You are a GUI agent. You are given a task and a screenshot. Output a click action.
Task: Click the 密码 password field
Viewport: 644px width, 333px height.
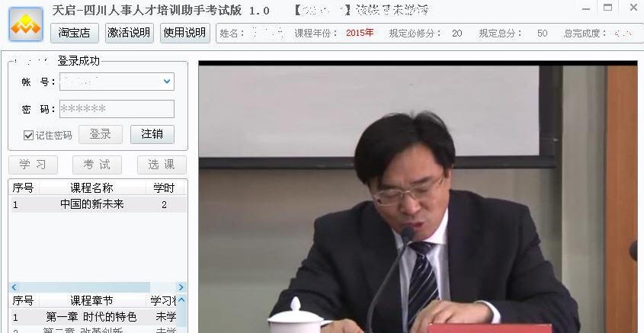[117, 109]
